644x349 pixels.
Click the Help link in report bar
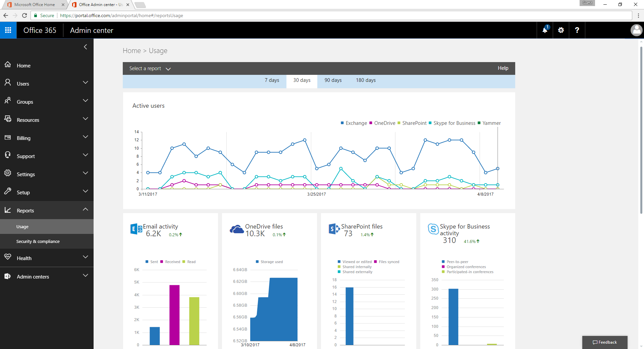tap(503, 68)
